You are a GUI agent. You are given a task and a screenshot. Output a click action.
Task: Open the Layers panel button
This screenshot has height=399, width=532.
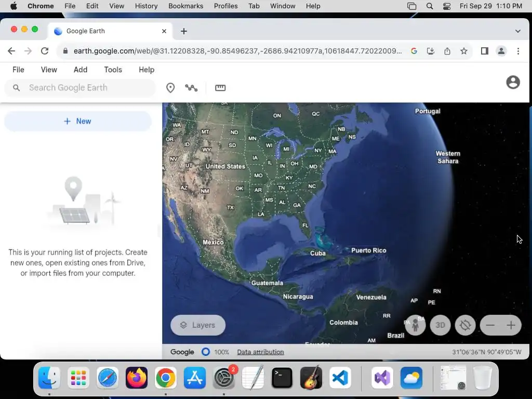(198, 325)
